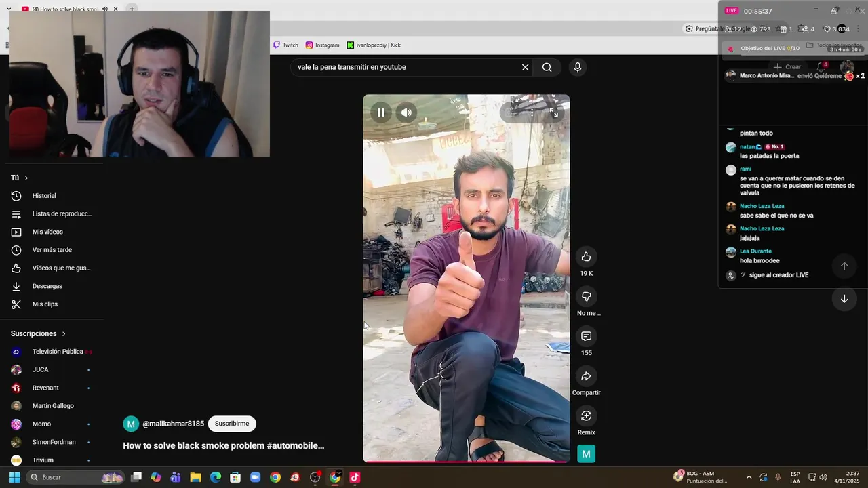Switch ESP LAA keyboard language
This screenshot has height=488, width=868.
pos(795,477)
